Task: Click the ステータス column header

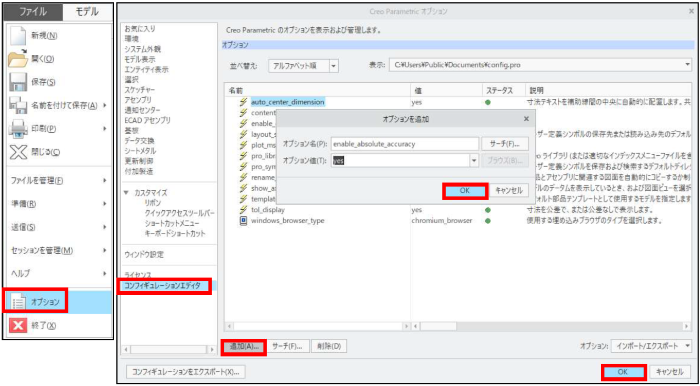Action: [x=503, y=91]
